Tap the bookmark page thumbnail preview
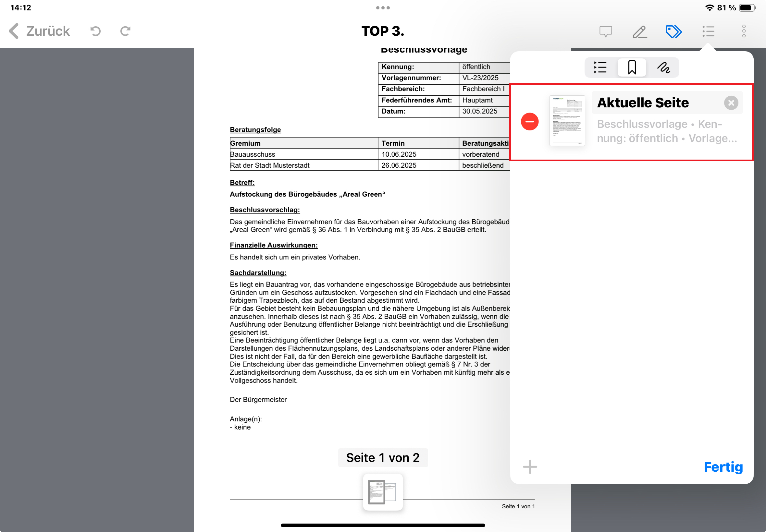This screenshot has height=532, width=766. 567,121
